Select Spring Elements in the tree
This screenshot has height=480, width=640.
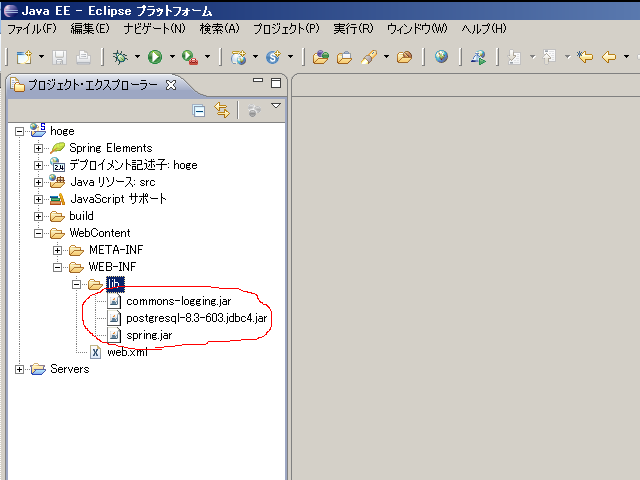111,148
